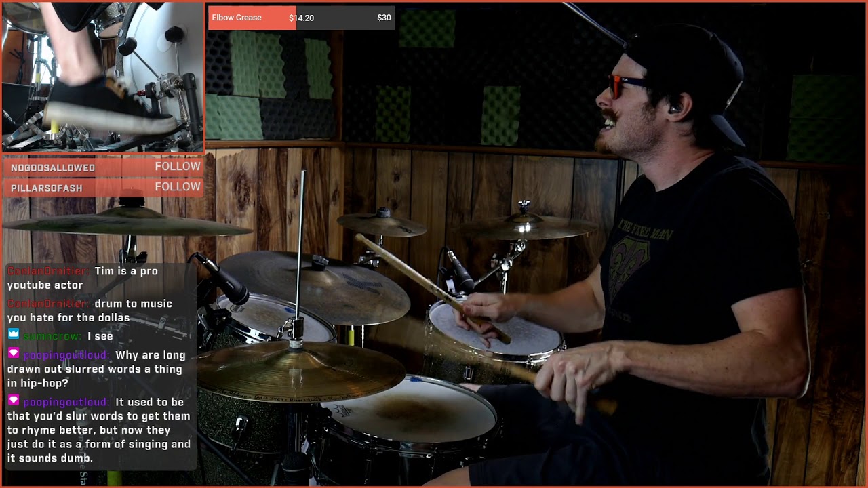Click the 'Tim is a pro youtube actor' message
The image size is (868, 488).
[83, 278]
